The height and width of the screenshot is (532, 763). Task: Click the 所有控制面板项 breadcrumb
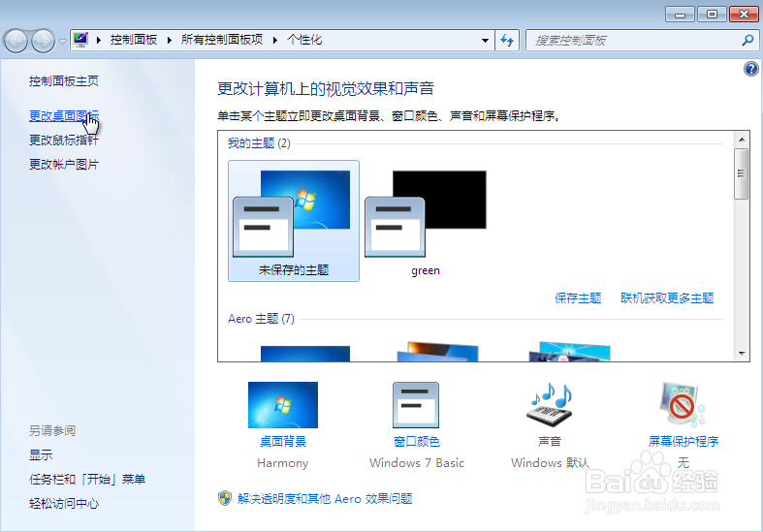[x=222, y=40]
